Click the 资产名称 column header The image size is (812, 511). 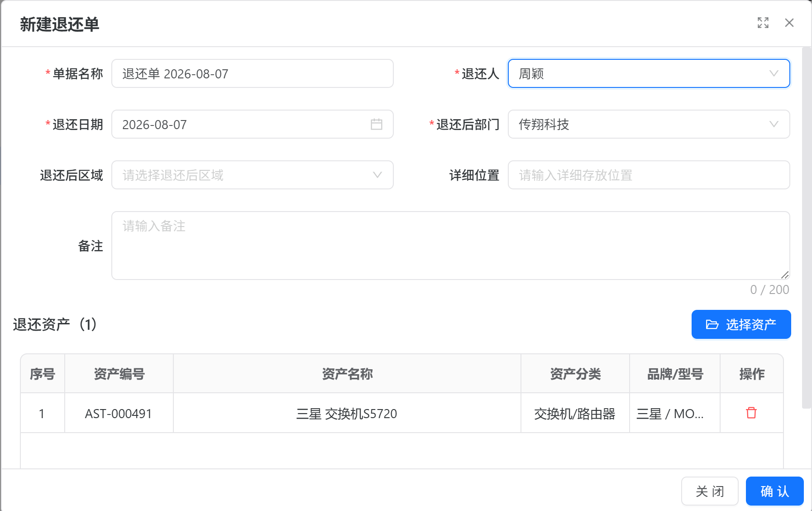347,374
